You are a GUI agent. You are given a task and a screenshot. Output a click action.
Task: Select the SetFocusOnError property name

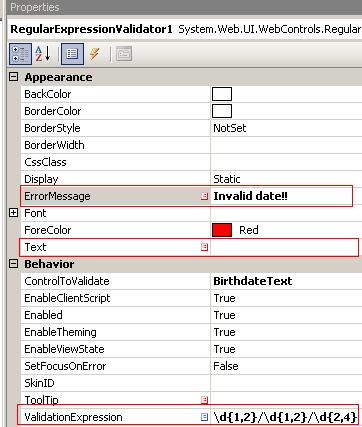tap(65, 366)
